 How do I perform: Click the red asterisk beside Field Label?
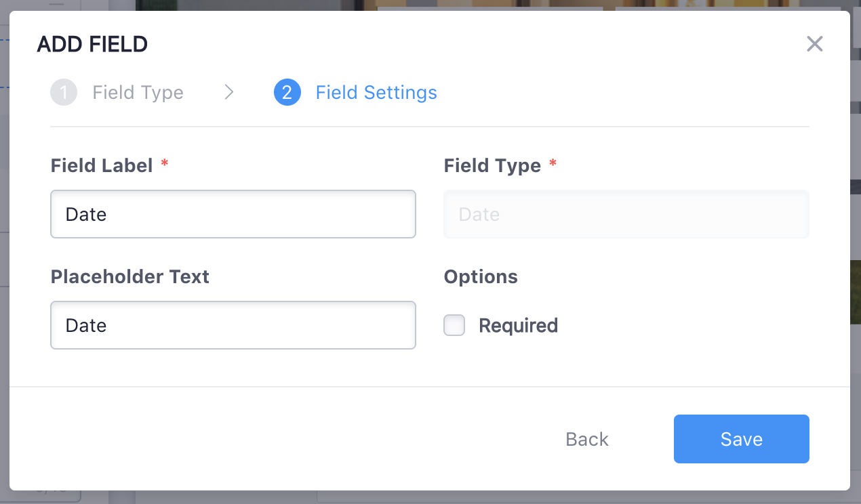pos(164,162)
